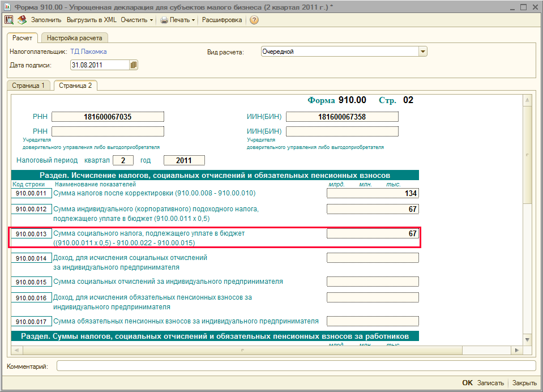This screenshot has height=392, width=543.
Task: Click Записать to save the form
Action: click(490, 383)
